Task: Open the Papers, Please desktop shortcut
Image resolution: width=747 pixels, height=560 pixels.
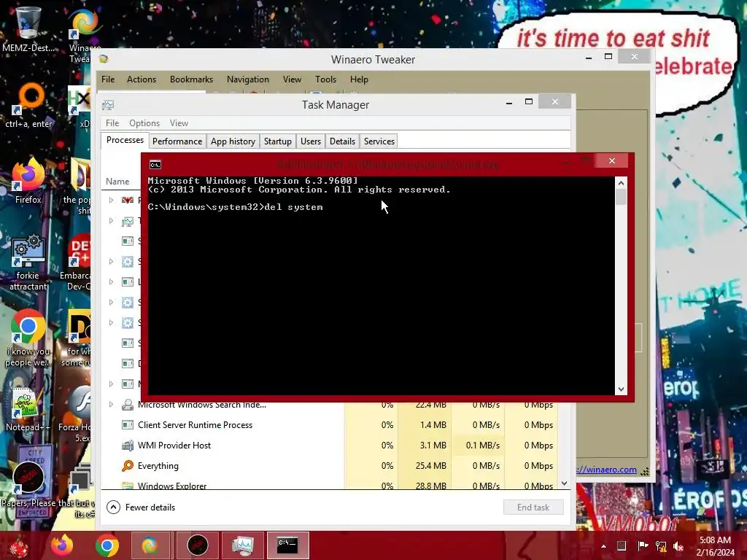Action: (28, 483)
